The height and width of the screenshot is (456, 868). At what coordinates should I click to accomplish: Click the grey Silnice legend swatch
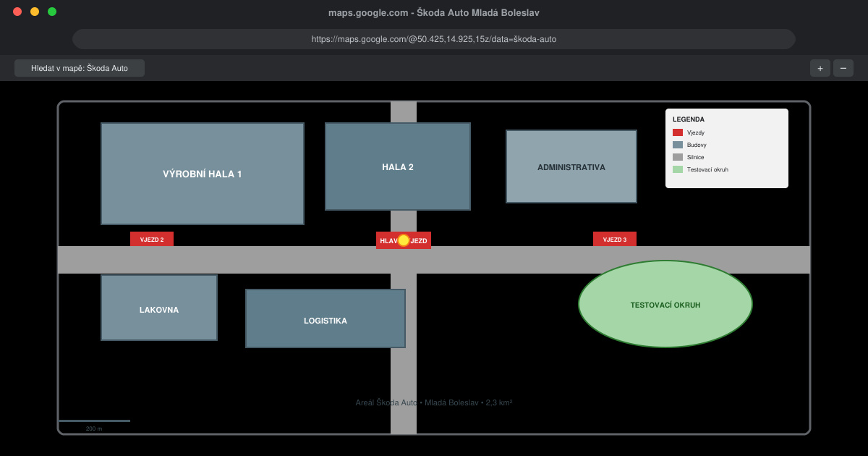pyautogui.click(x=678, y=157)
